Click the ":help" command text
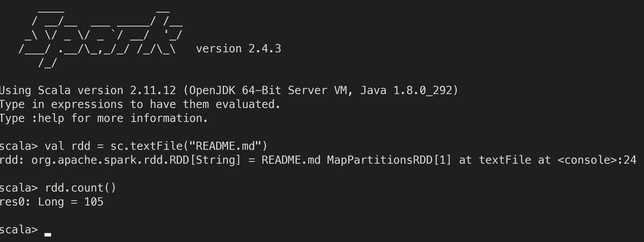 tap(48, 119)
